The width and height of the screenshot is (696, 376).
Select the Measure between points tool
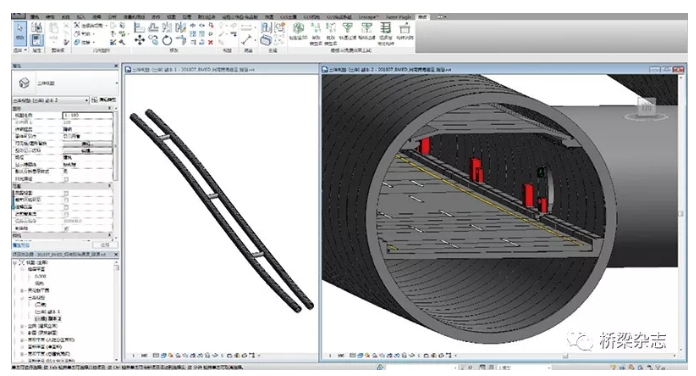tap(246, 40)
